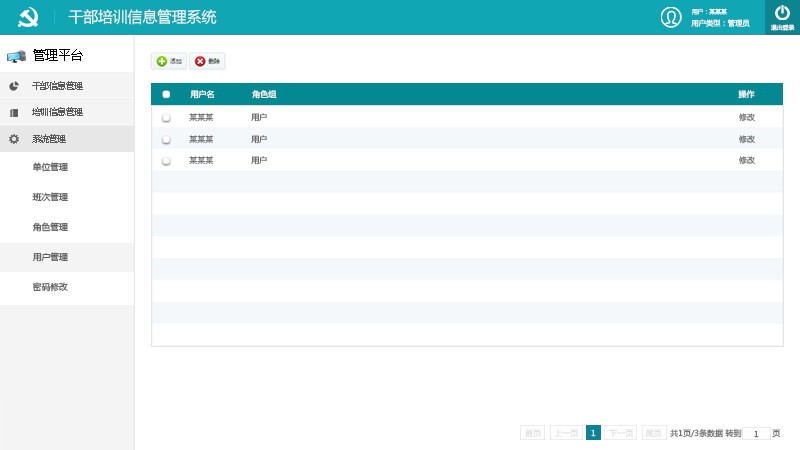Expand the 干部信息管理 menu section
The width and height of the screenshot is (800, 450).
pyautogui.click(x=57, y=86)
